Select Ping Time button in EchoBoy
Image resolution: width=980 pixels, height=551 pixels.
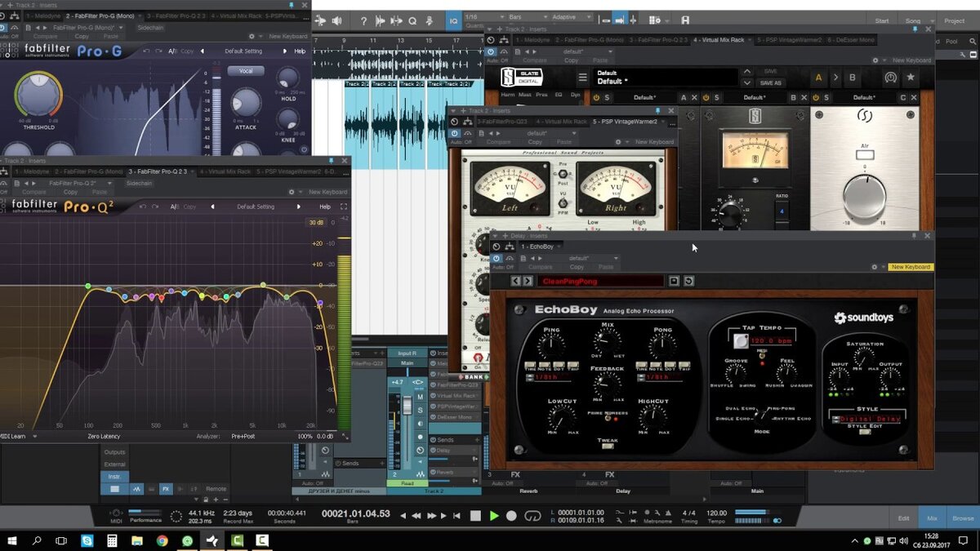tap(530, 365)
